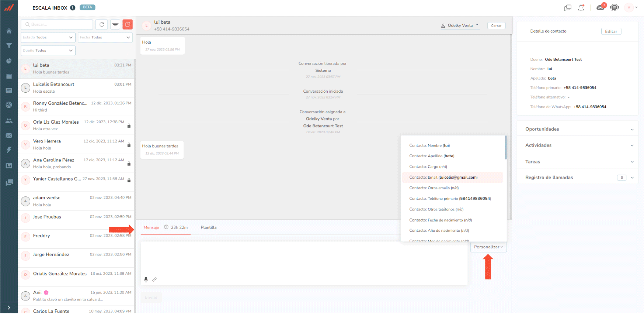
Task: Expand the Tareas section
Action: [577, 162]
